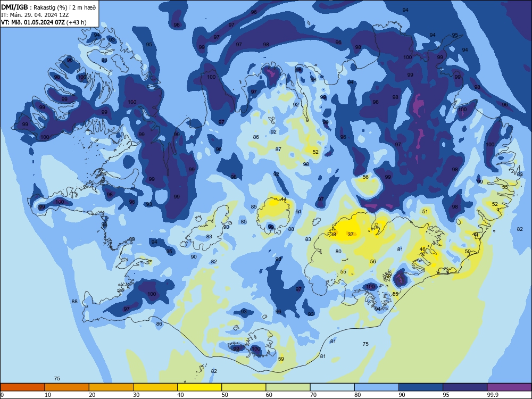Click the 'VT: Mið. 01.05.2024 07Z (+43 h)' line
Viewport: 532px width, 399px height.
(44, 22)
